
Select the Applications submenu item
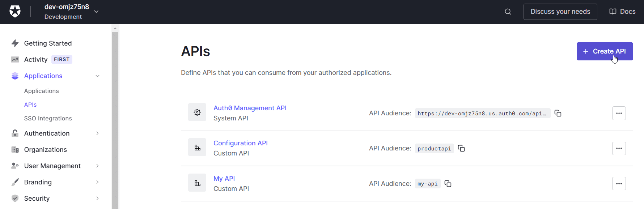tap(42, 91)
